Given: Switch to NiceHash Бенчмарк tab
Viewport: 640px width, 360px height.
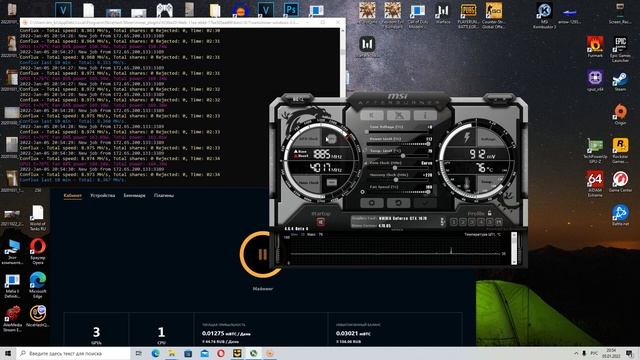Looking at the screenshot, I should (135, 196).
